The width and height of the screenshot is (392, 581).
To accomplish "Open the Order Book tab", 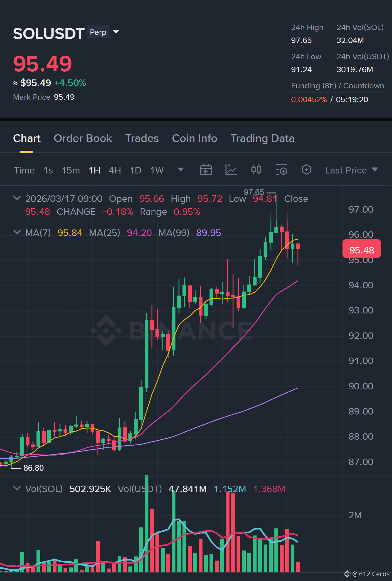I will (83, 138).
